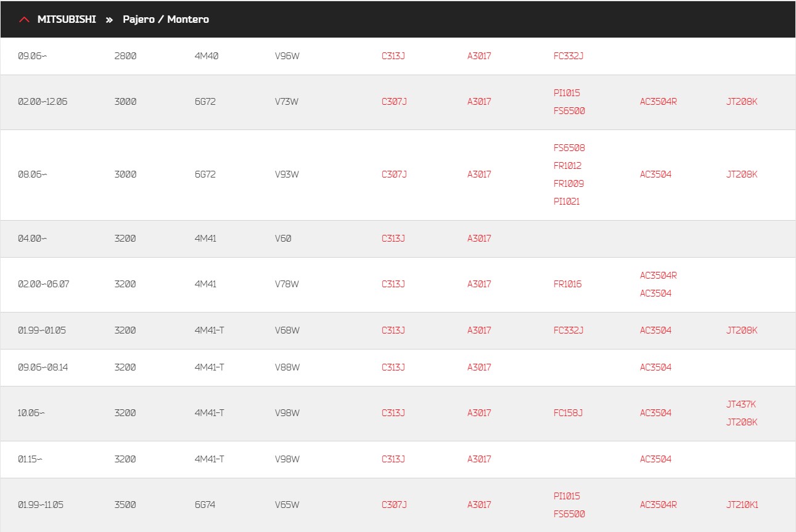
Task: Open part C313J in the V96W row
Action: (393, 56)
